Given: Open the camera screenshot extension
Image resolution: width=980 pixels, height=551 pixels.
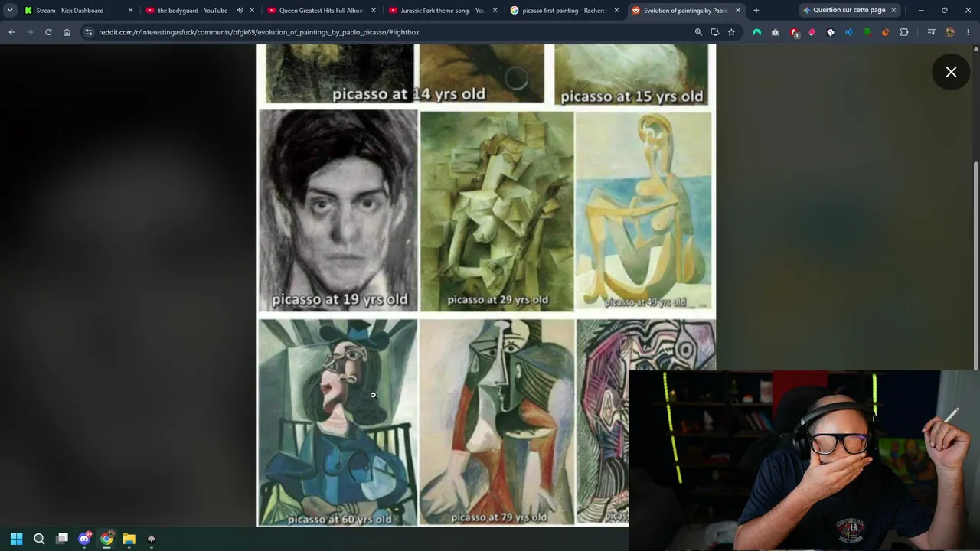Looking at the screenshot, I should (x=775, y=32).
